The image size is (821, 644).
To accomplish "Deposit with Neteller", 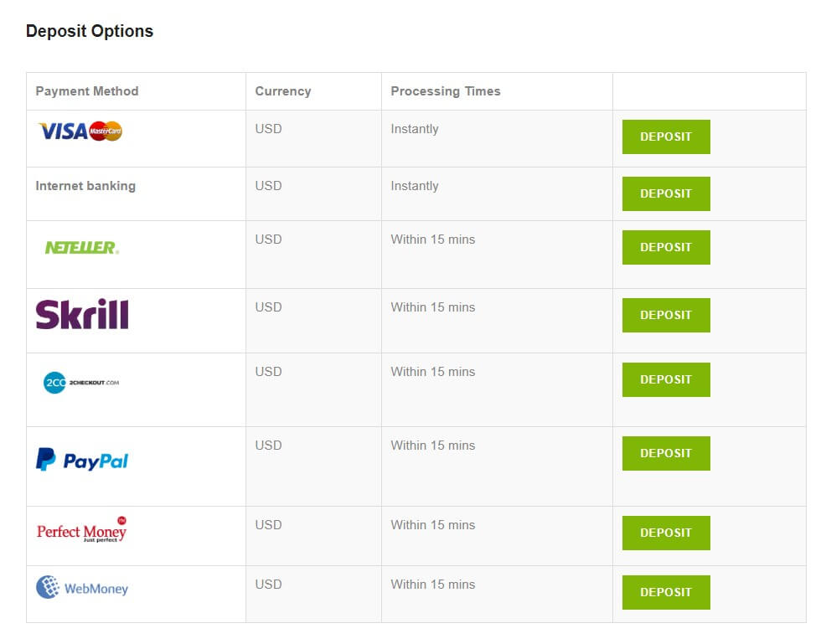I will 666,247.
